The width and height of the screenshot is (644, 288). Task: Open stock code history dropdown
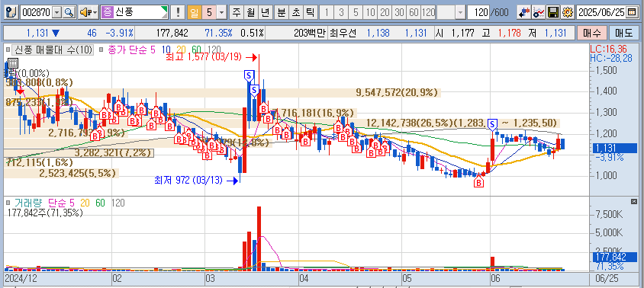pyautogui.click(x=57, y=12)
